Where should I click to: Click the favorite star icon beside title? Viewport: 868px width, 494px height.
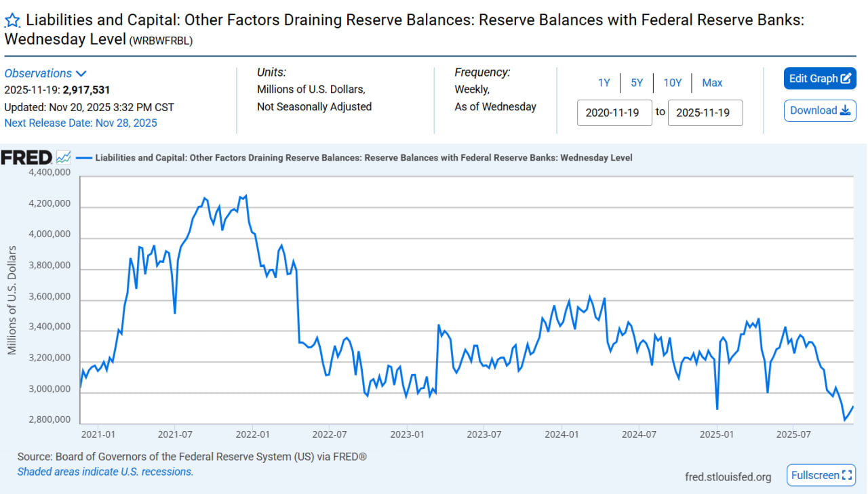[12, 20]
